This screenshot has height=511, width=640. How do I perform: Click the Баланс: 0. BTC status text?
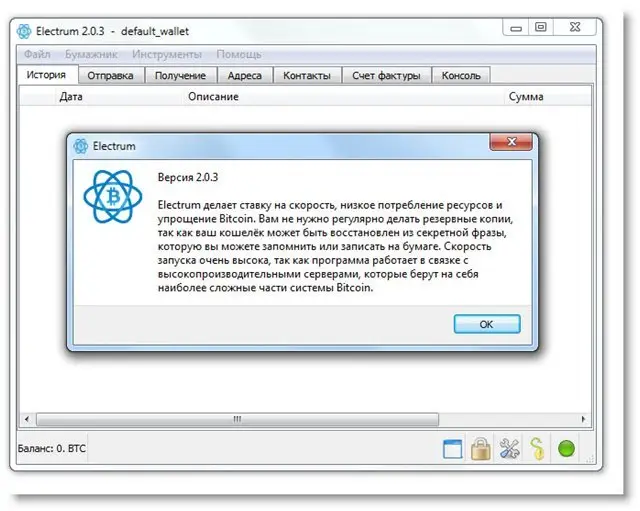[52, 449]
